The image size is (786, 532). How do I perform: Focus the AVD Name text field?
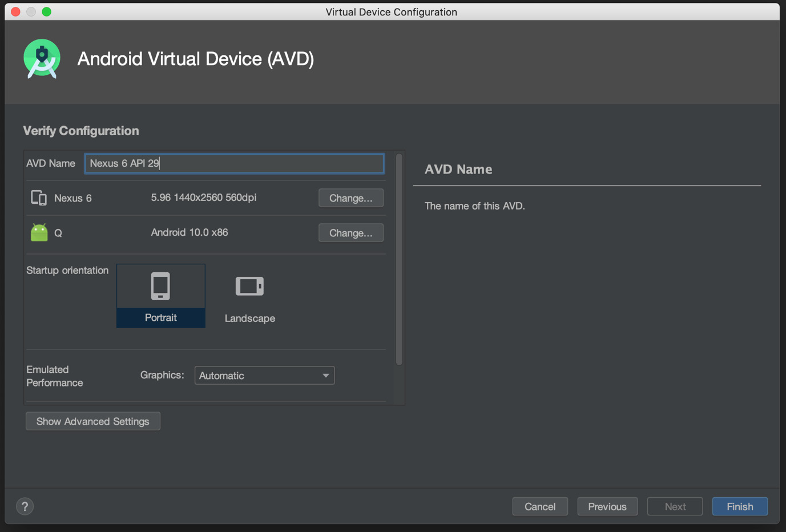pyautogui.click(x=235, y=163)
